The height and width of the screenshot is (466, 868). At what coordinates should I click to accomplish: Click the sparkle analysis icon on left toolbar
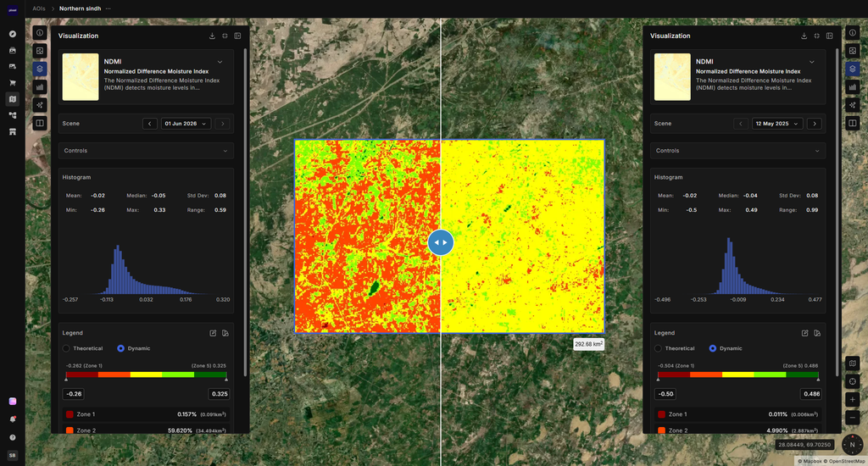(40, 104)
